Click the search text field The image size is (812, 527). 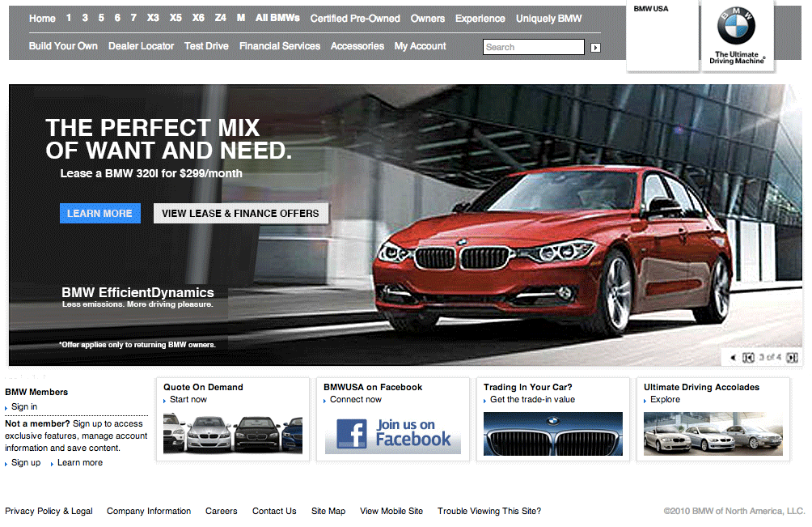coord(534,47)
